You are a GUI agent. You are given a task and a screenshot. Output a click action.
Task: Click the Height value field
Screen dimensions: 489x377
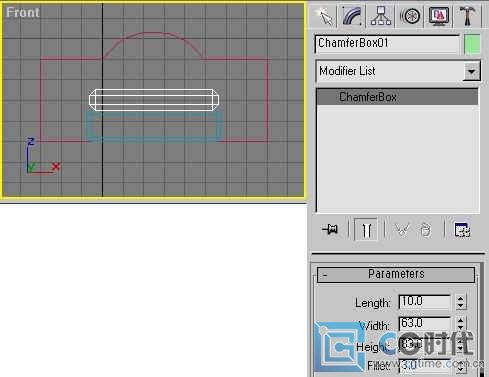coord(424,344)
